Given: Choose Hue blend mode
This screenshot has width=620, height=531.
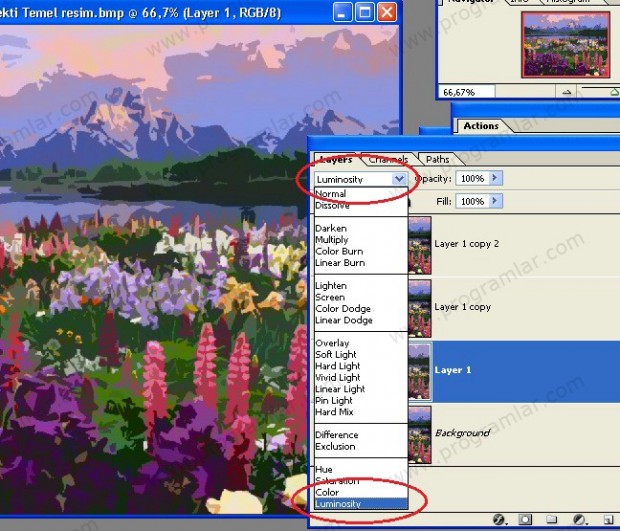Looking at the screenshot, I should (323, 469).
